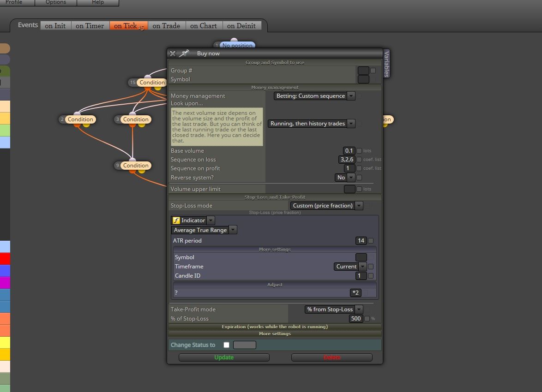Image resolution: width=542 pixels, height=392 pixels.
Task: Click the Adjust *2 field
Action: pos(355,293)
